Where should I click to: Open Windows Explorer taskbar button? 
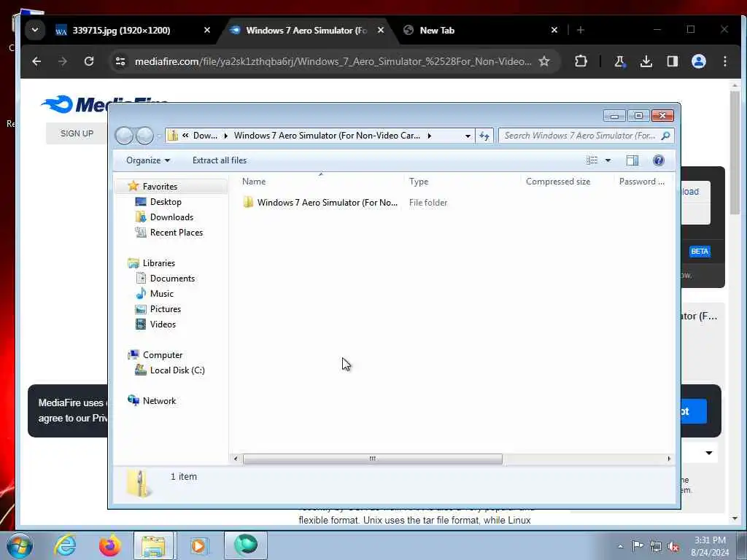click(x=155, y=545)
